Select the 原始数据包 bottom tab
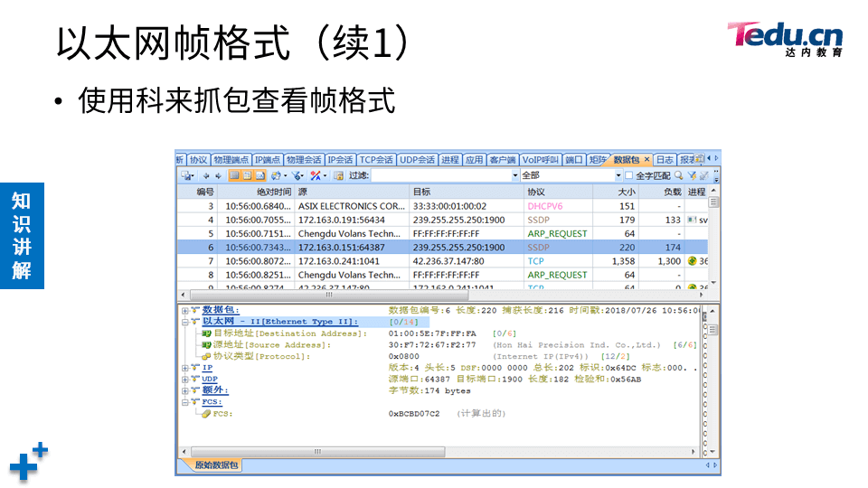This screenshot has height=488, width=868. tap(216, 465)
